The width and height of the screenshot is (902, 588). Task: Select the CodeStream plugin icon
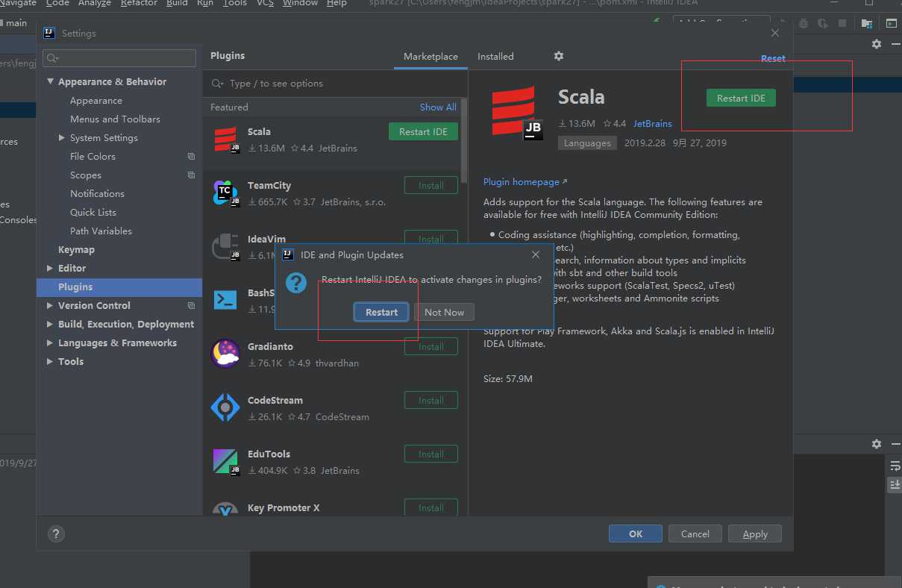pos(225,407)
